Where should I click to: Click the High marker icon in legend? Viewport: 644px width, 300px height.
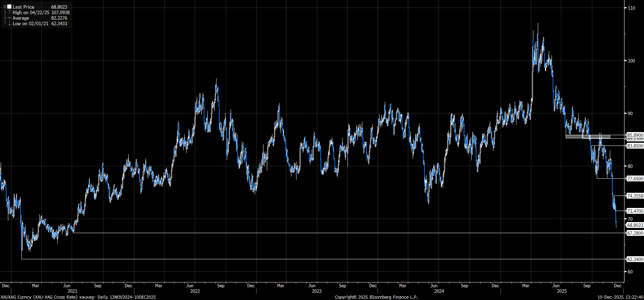(9, 12)
